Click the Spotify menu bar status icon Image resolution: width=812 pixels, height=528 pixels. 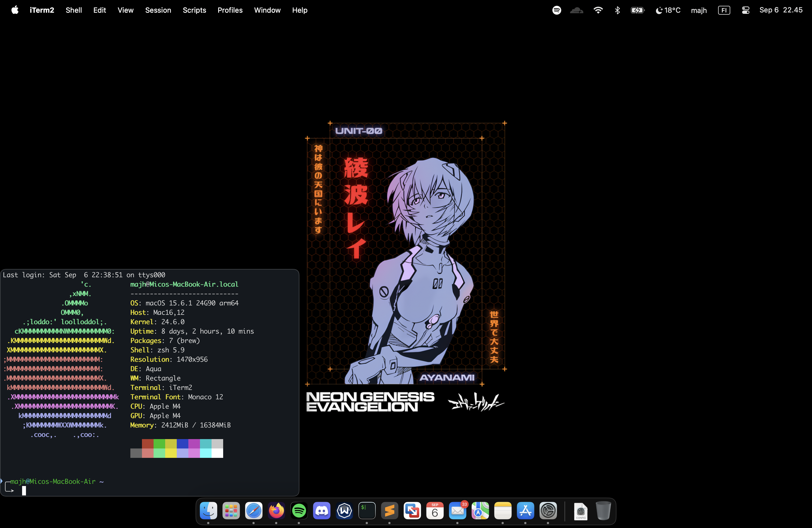557,10
